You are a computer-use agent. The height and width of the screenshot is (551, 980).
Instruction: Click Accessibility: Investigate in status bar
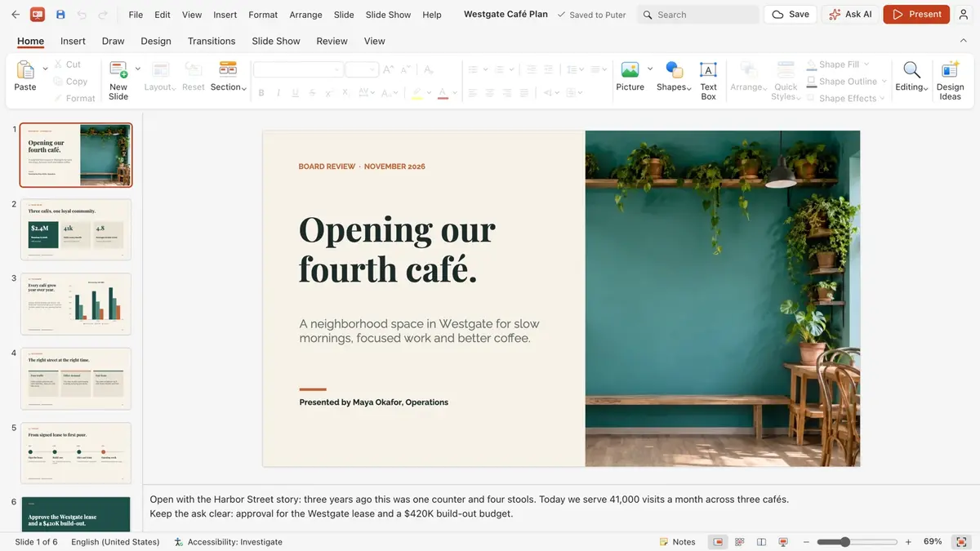point(228,542)
